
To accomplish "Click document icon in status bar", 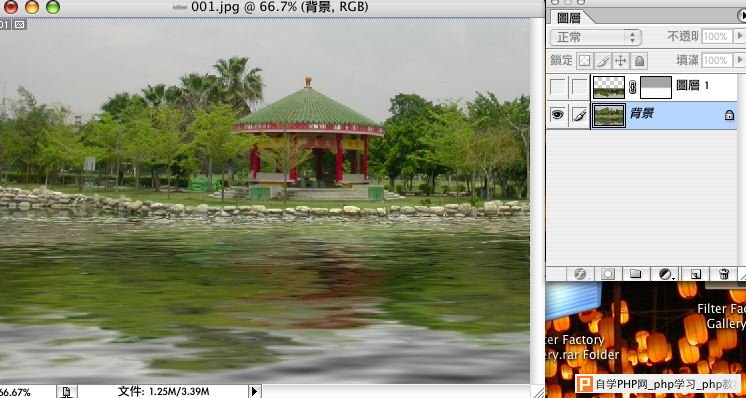I will pyautogui.click(x=67, y=392).
